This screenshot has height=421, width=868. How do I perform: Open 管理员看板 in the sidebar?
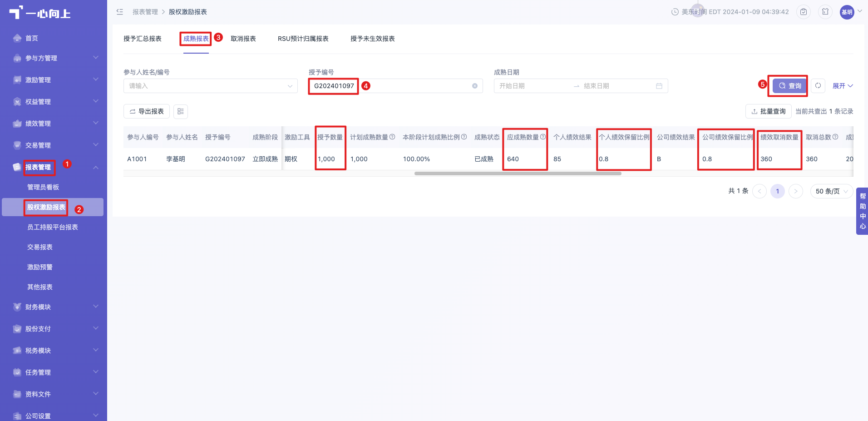point(43,187)
